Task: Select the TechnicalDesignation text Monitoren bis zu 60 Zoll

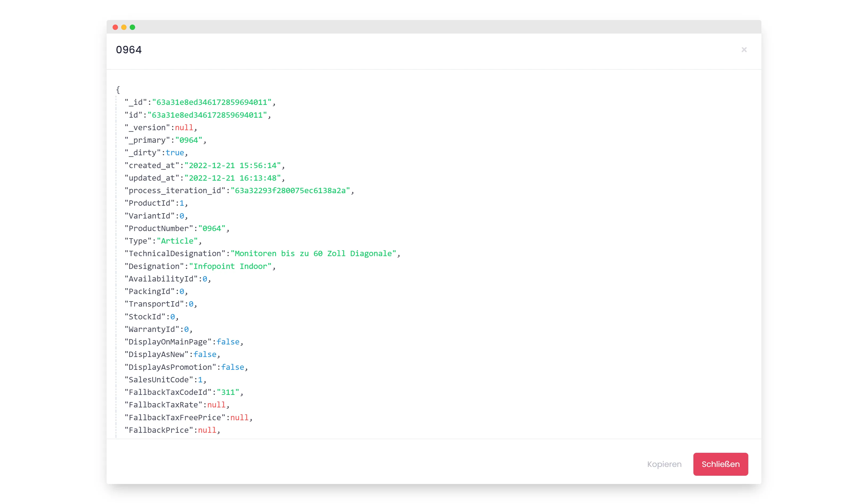Action: tap(290, 253)
